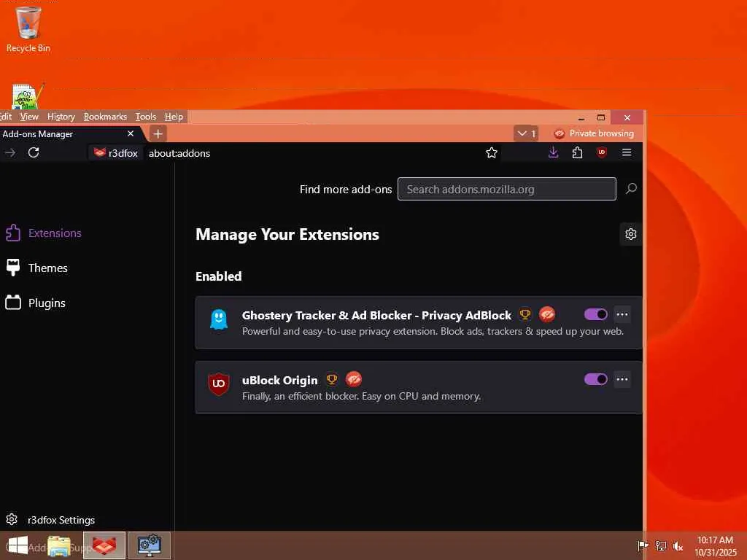The image size is (747, 560).
Task: Click the Ghostery private browsing badge
Action: [x=547, y=314]
